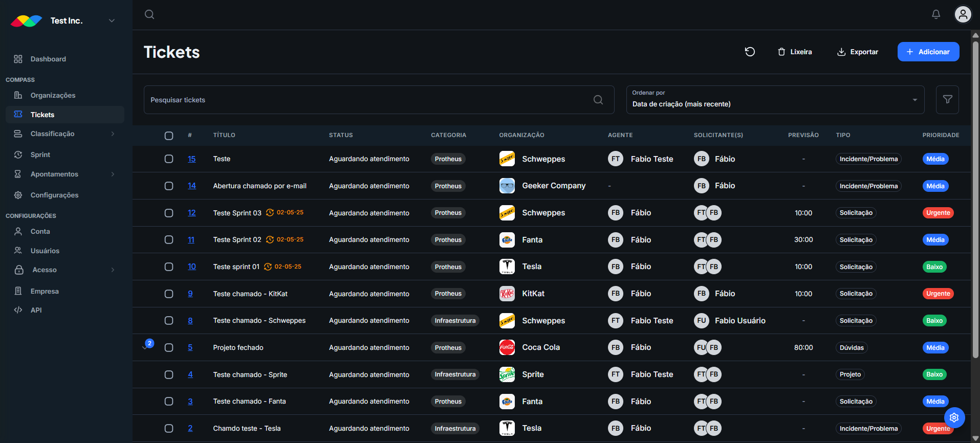Open the notifications bell

(x=936, y=14)
